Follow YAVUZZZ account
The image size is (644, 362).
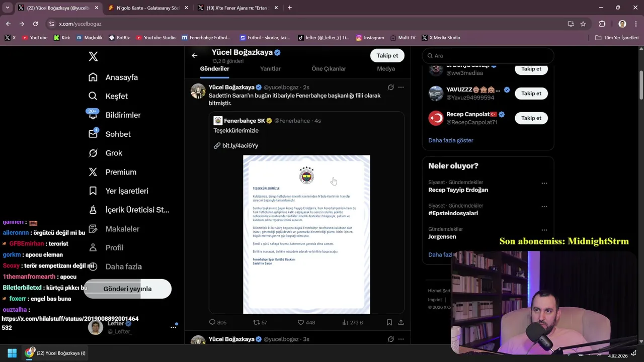pyautogui.click(x=531, y=94)
